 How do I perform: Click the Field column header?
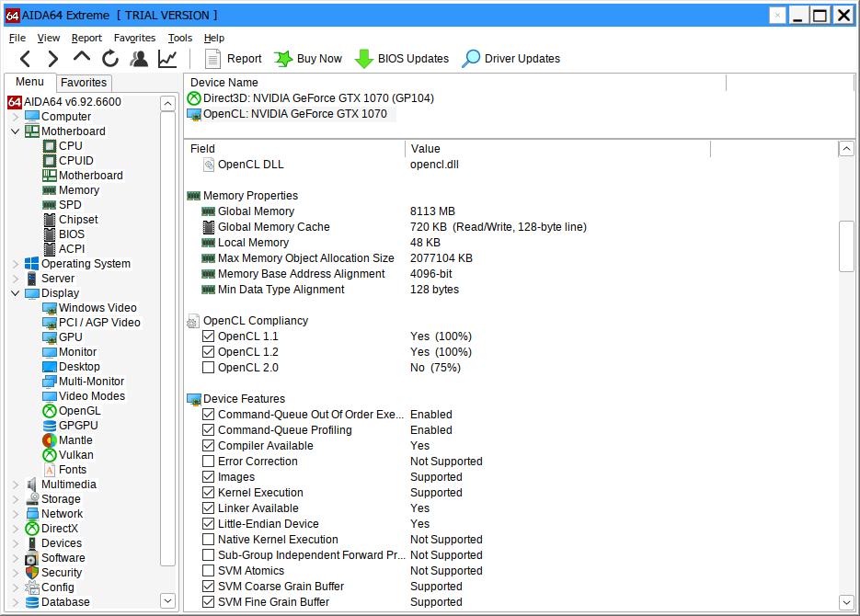click(295, 149)
